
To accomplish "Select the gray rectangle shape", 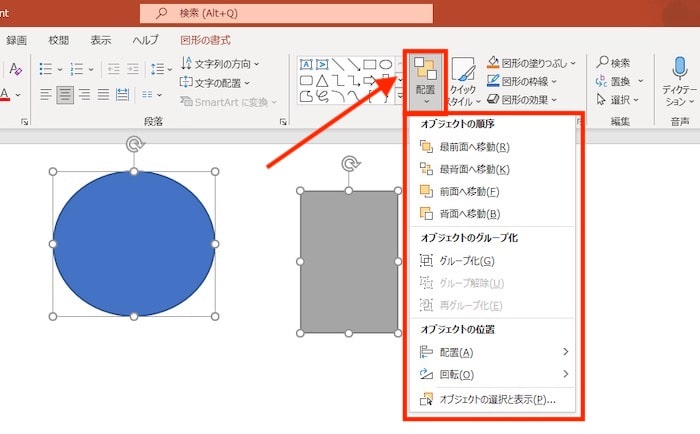I will click(x=348, y=261).
